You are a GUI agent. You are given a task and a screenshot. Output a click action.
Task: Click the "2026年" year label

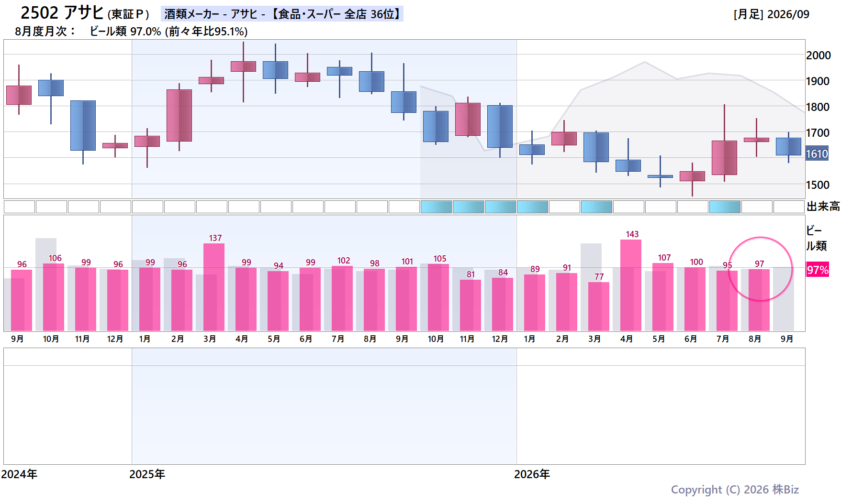pos(532,474)
